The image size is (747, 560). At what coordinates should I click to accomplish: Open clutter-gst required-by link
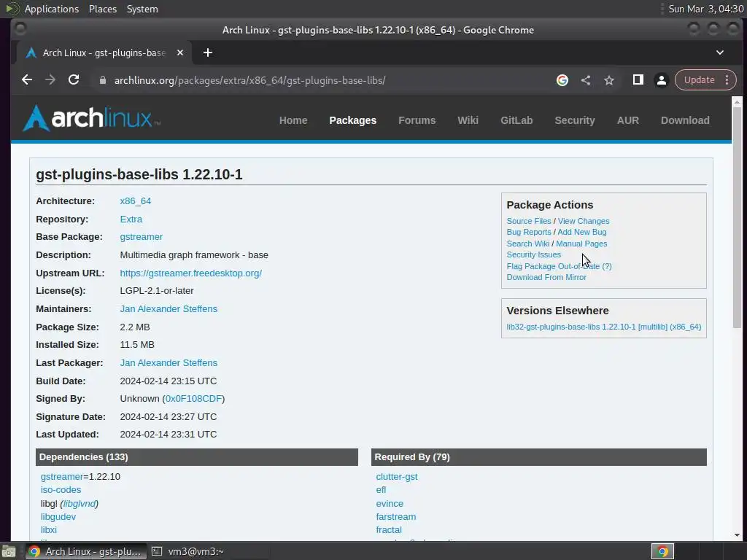(396, 477)
